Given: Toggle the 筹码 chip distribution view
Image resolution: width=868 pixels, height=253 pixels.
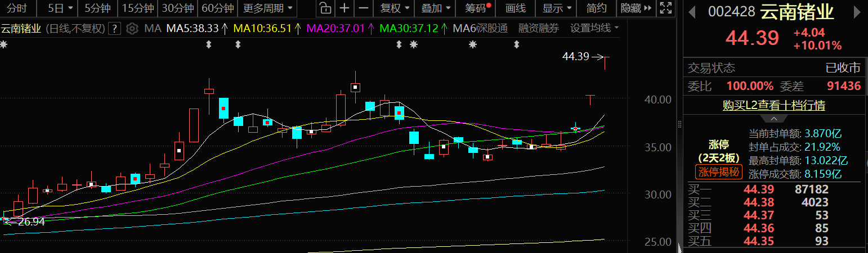Looking at the screenshot, I should 478,8.
